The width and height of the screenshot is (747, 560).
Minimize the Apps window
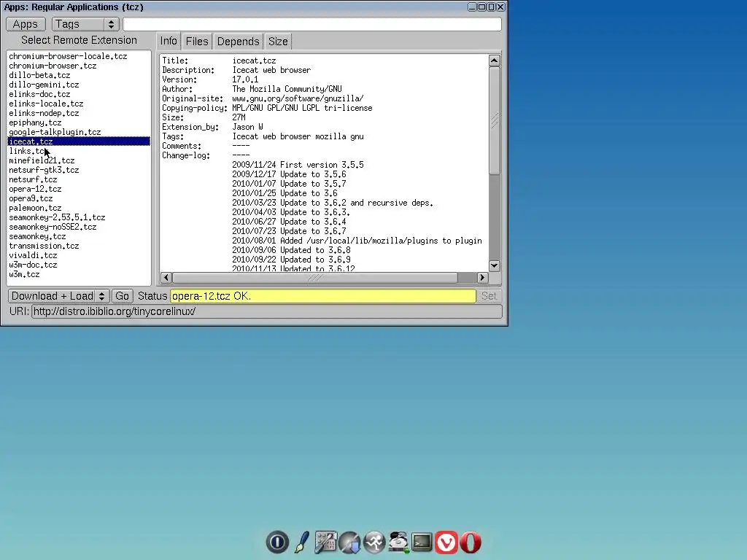tap(472, 7)
